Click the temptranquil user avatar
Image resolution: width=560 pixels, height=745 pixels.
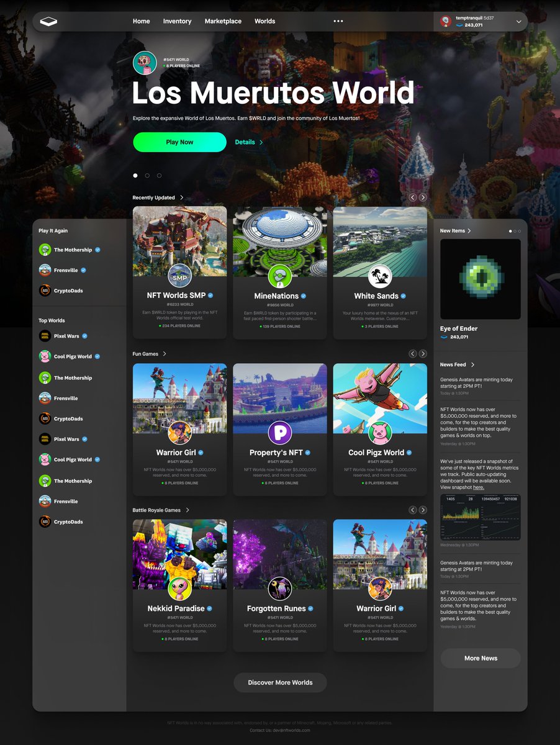445,21
